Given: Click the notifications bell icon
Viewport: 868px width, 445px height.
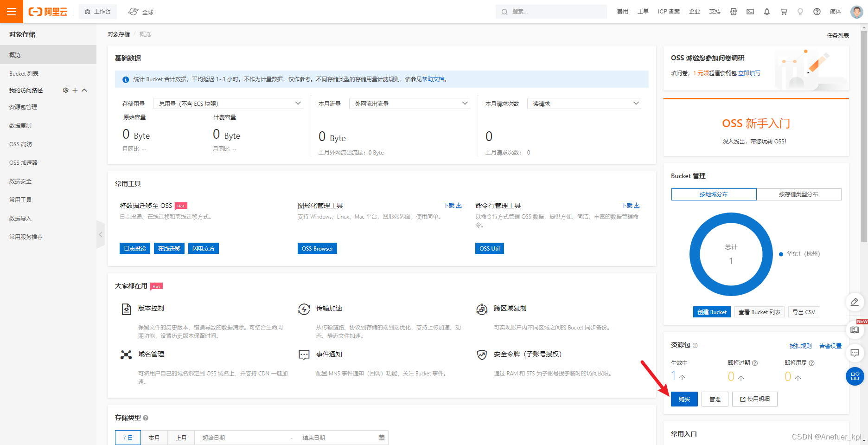Looking at the screenshot, I should [767, 11].
